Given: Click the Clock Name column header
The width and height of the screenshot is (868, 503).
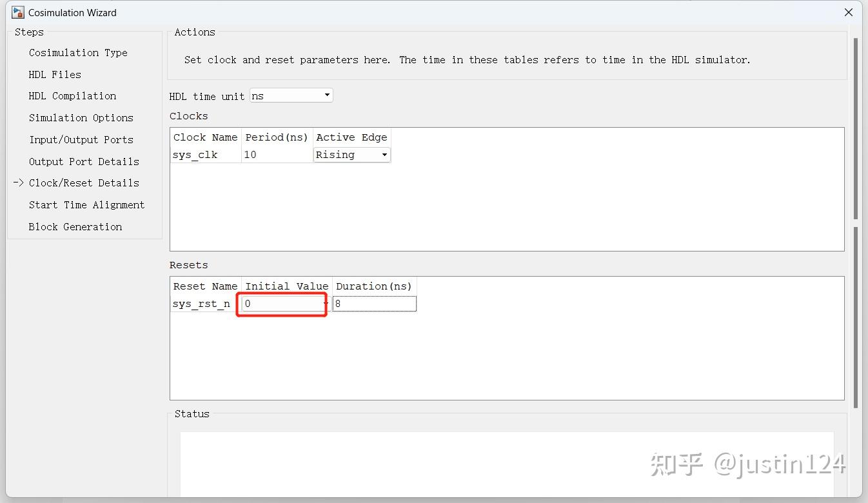Looking at the screenshot, I should point(206,137).
